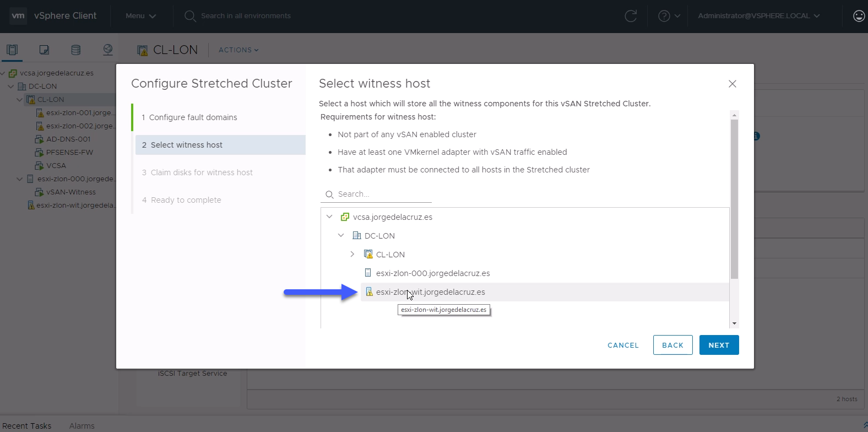
Task: Click iSCSI Target Service link behind dialog
Action: click(x=192, y=374)
